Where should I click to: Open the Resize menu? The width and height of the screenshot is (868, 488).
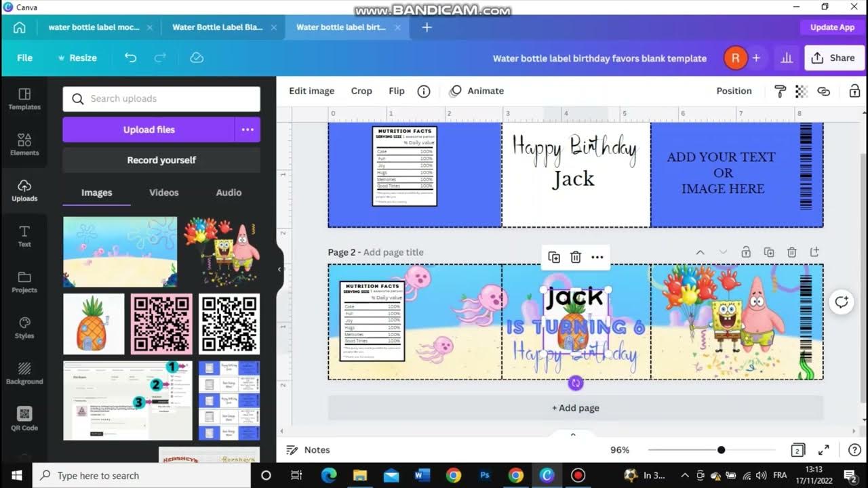coord(77,58)
